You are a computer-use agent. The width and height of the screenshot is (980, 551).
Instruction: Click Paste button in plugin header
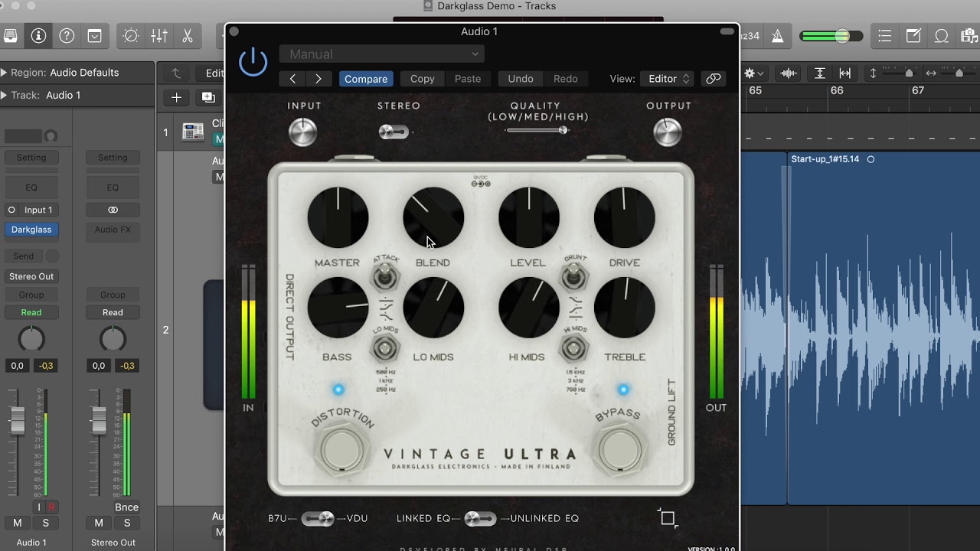(468, 79)
